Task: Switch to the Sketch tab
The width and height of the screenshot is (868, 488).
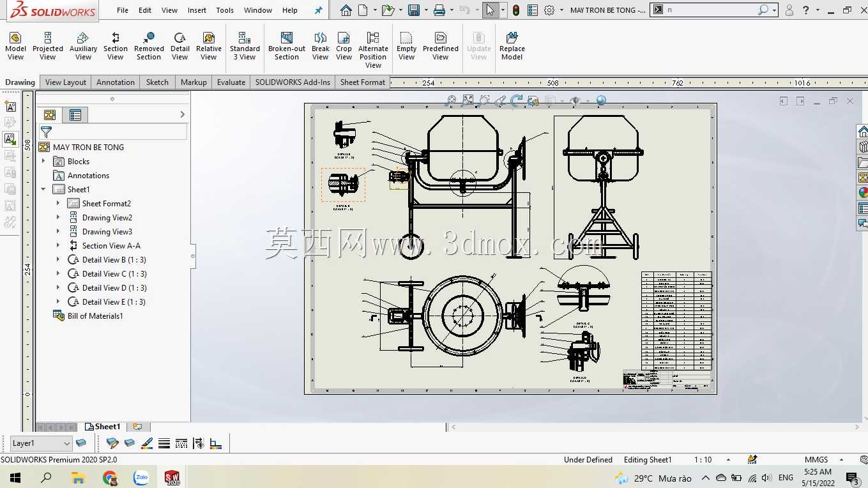Action: [x=157, y=82]
